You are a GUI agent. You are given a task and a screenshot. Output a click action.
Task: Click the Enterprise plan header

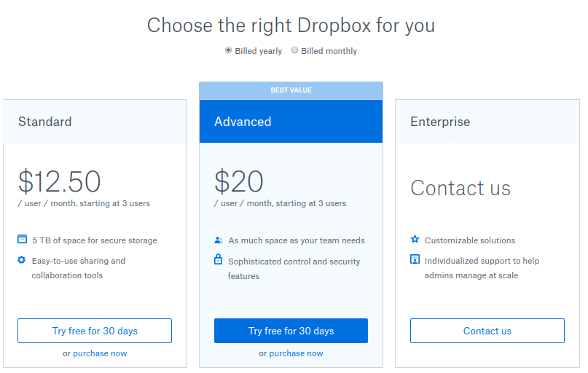(x=440, y=122)
